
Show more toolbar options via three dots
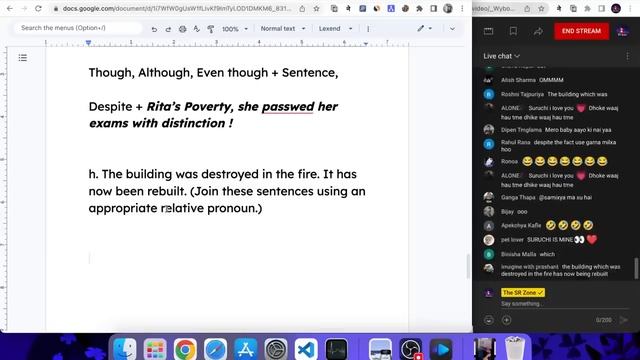point(368,29)
